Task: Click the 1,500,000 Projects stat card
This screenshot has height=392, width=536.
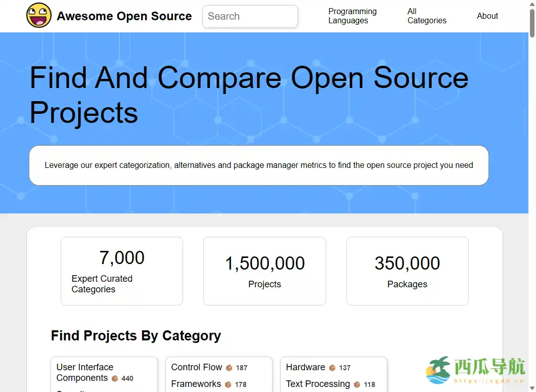Action: tap(264, 271)
